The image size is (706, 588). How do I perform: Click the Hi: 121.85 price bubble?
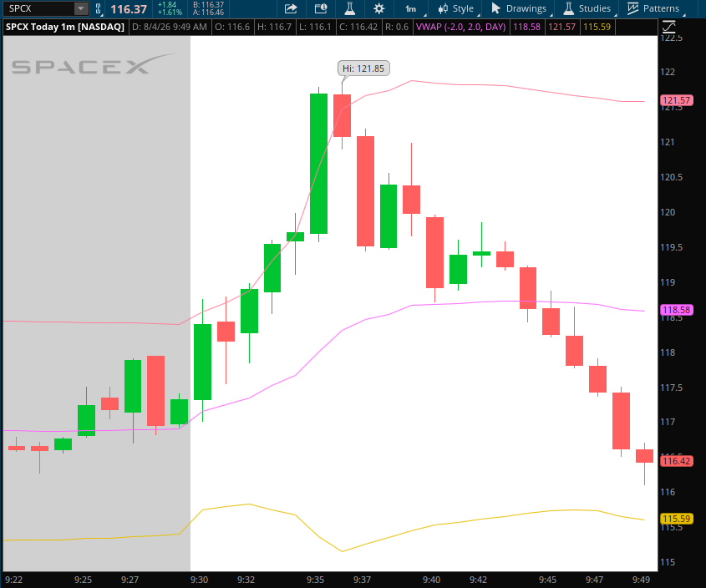(x=363, y=68)
